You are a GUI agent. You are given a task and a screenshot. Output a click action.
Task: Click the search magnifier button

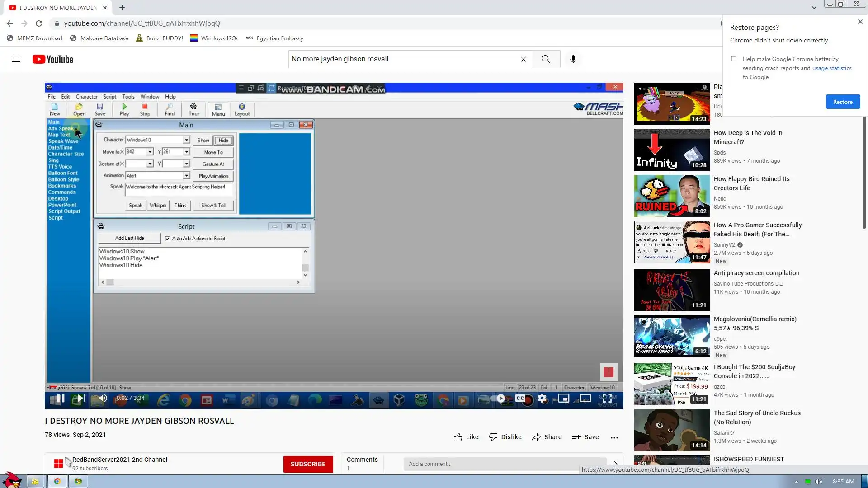point(546,59)
